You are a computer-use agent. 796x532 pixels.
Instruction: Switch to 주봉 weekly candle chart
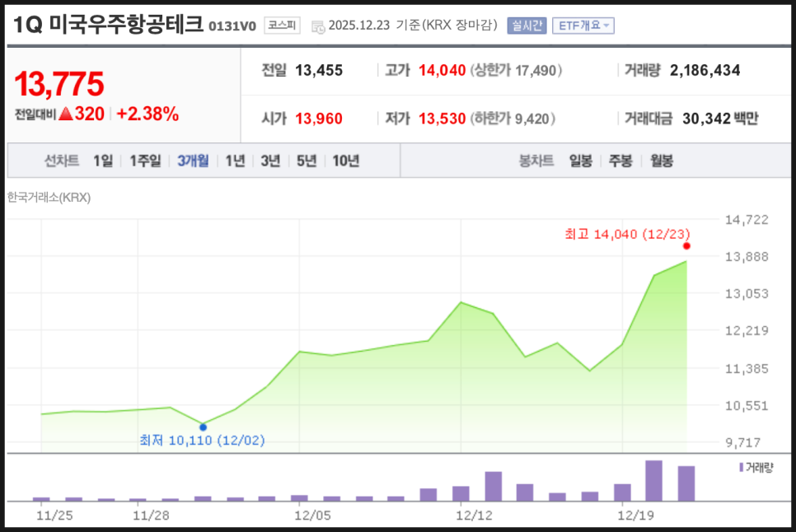[620, 161]
